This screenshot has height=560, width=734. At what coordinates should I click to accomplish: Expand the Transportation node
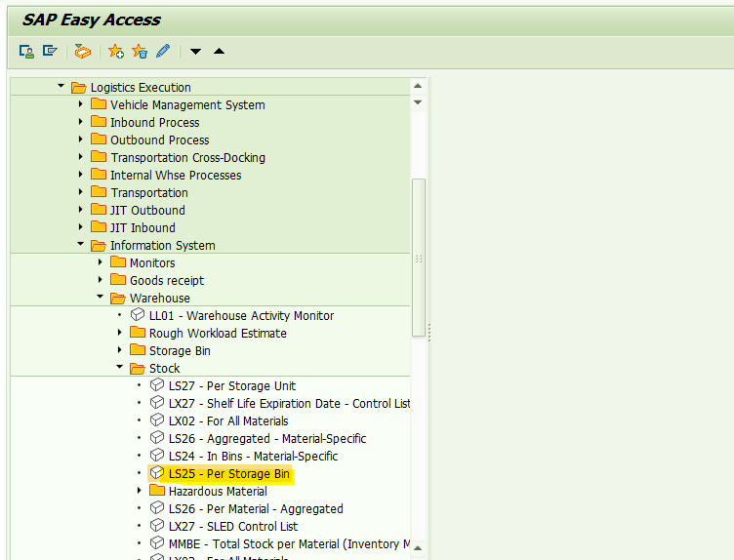point(80,192)
